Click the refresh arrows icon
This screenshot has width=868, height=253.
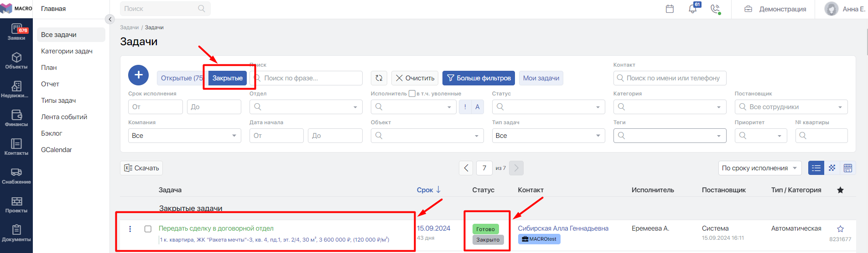pos(379,78)
